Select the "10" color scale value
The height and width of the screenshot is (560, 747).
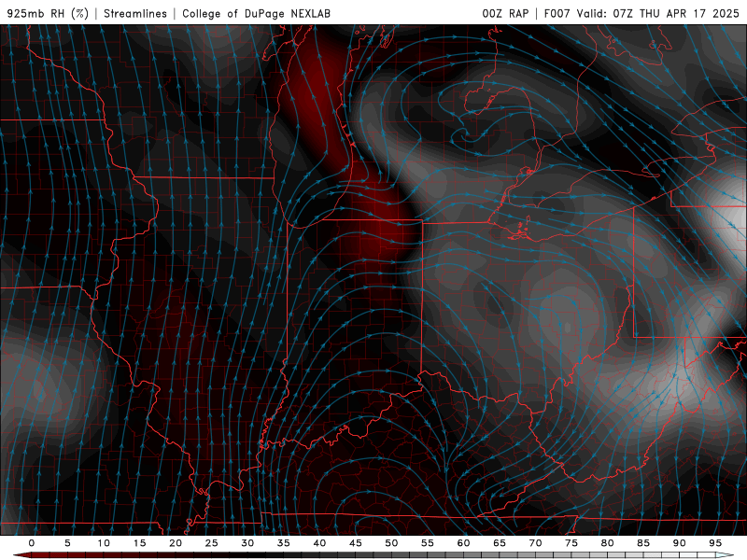point(104,543)
